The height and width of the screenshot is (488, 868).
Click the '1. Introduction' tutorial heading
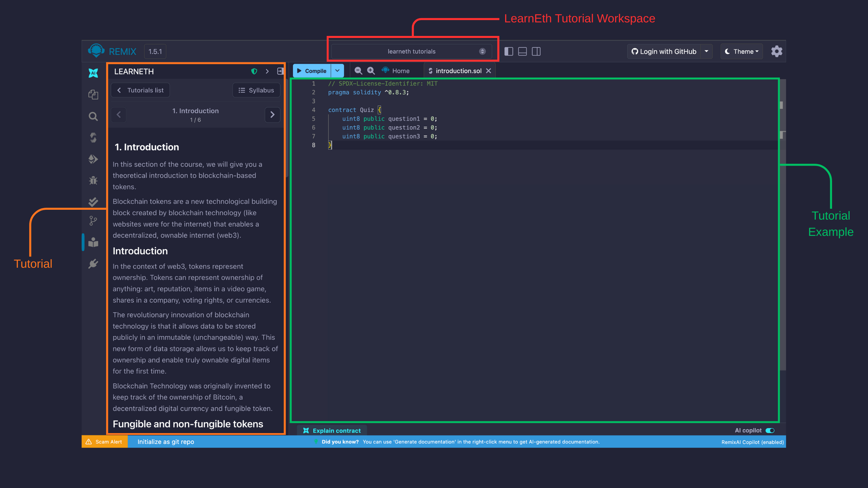147,147
